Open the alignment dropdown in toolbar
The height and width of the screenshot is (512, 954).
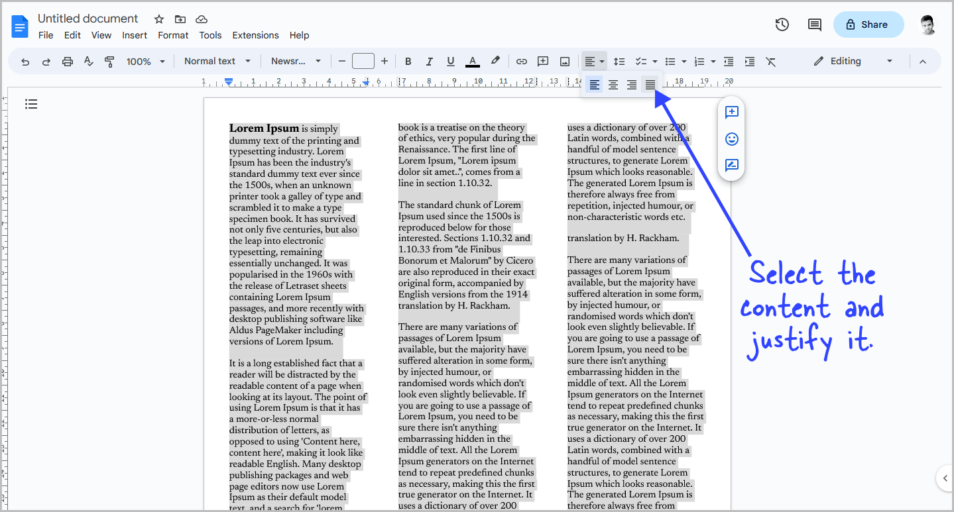click(x=594, y=61)
